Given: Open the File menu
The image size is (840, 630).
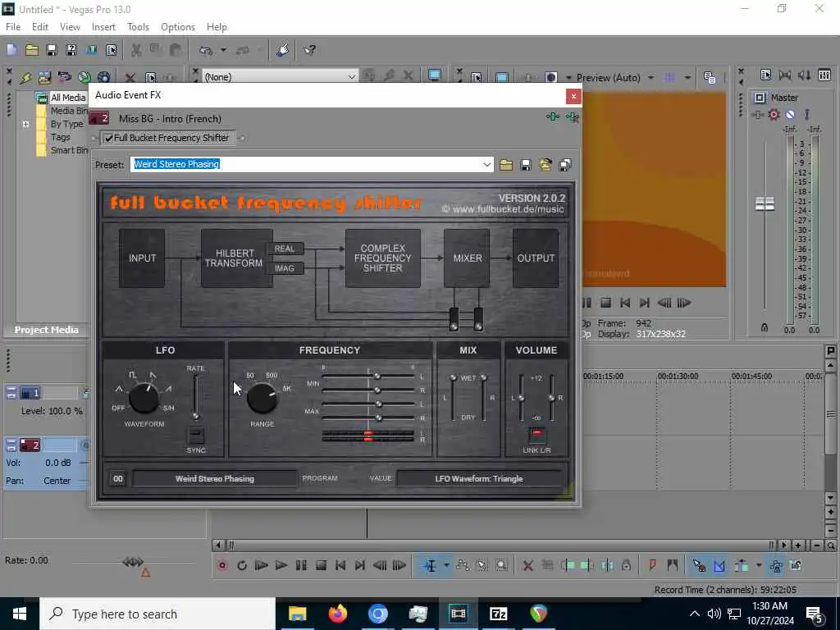Looking at the screenshot, I should [x=13, y=27].
